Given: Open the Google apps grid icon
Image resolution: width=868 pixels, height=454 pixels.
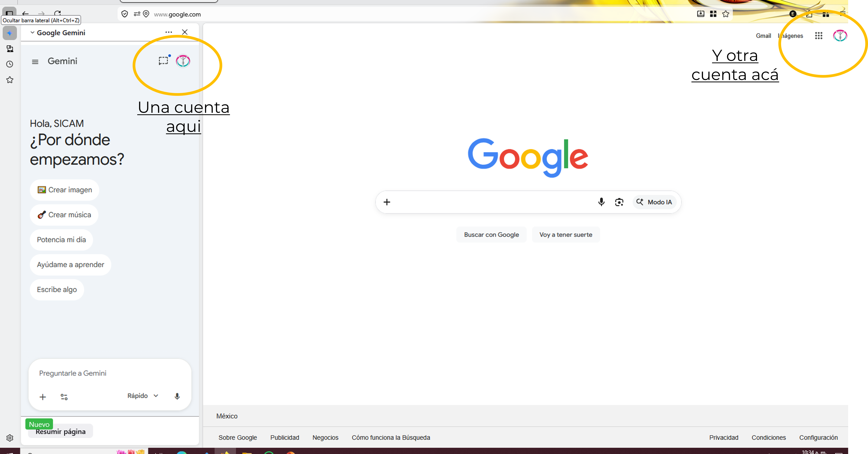Looking at the screenshot, I should tap(818, 36).
